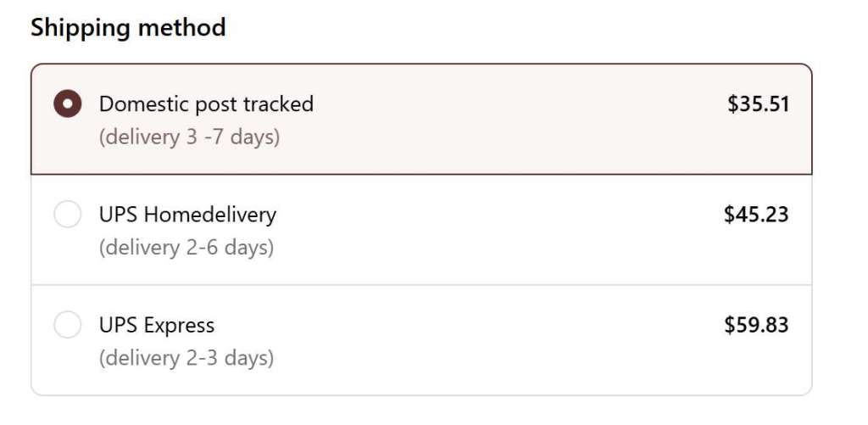Pick the UPS Express radio button

pyautogui.click(x=67, y=325)
